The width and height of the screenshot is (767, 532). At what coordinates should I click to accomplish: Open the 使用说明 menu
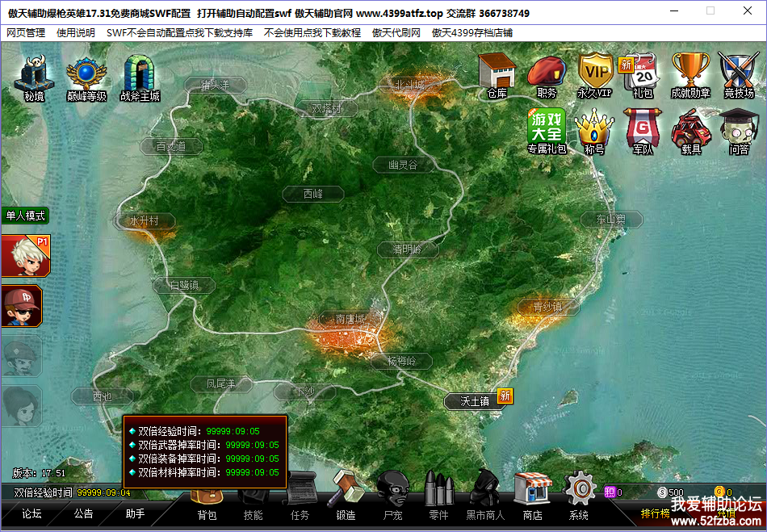[x=76, y=33]
